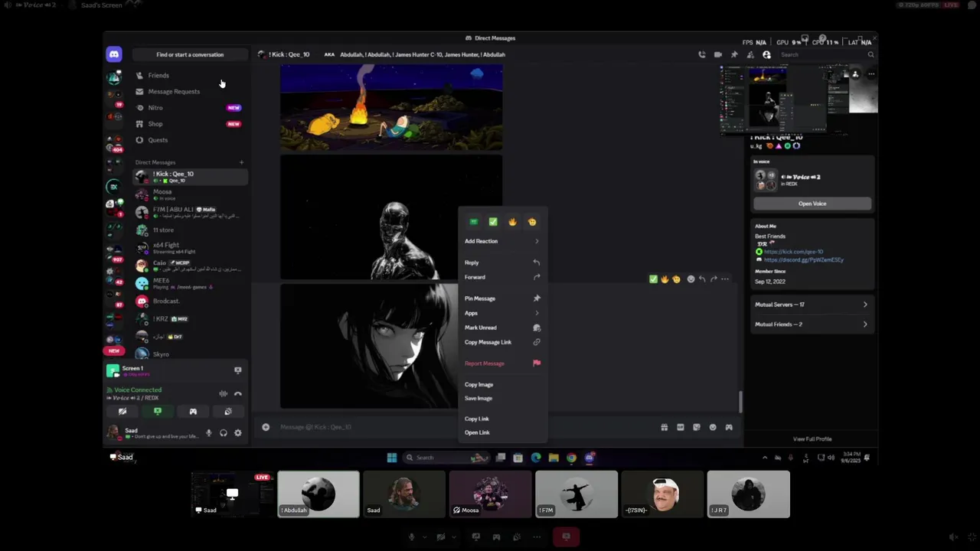Screen dimensions: 980x551
Task: Open the discord.gg invite link
Action: 803,260
